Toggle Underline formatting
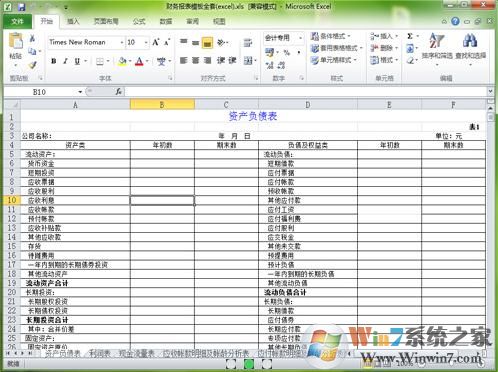The image size is (498, 372). (77, 61)
